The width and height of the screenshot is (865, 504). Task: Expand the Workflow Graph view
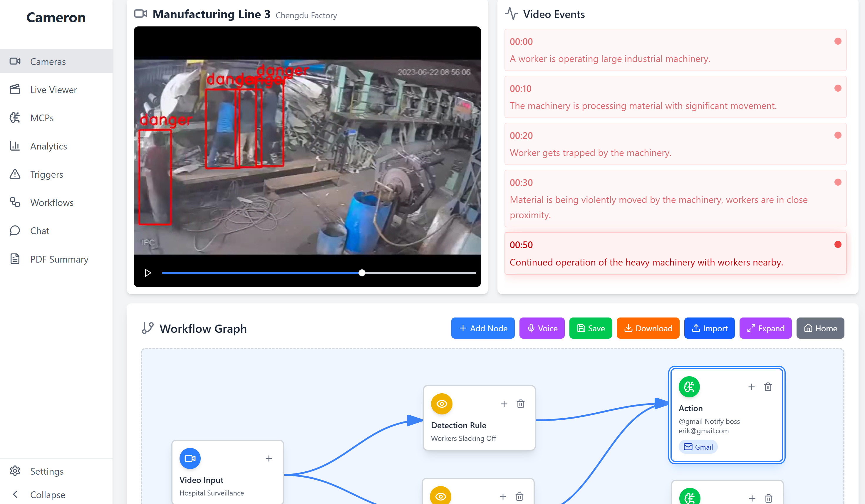(x=765, y=328)
